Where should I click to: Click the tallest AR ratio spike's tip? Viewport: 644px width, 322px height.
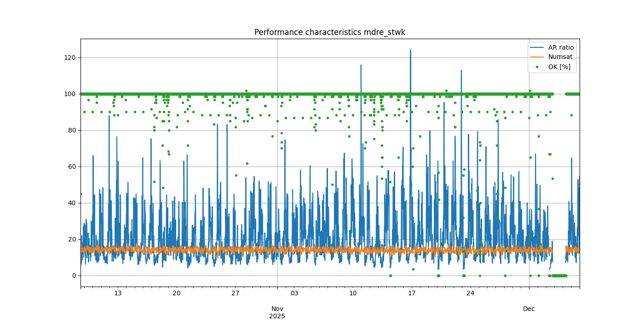[410, 50]
